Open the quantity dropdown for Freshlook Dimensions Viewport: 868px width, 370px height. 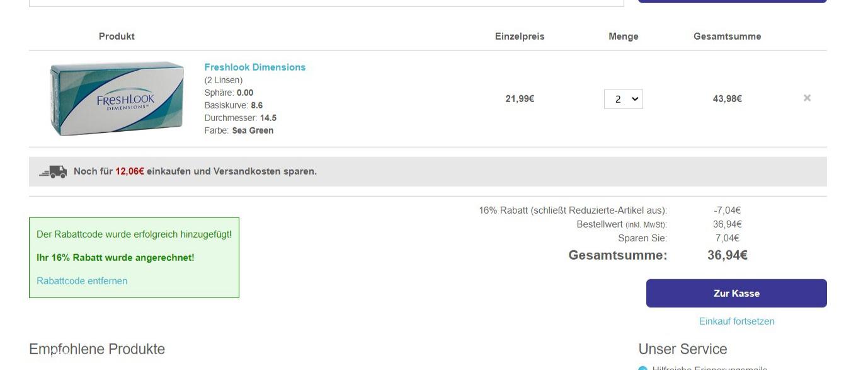click(x=624, y=99)
